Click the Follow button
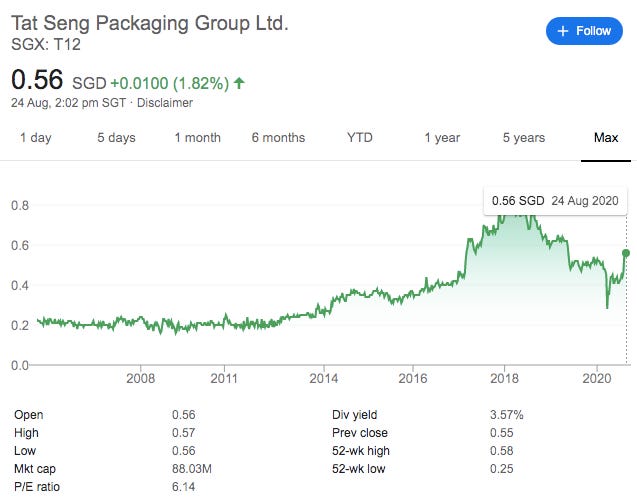The image size is (637, 503). 584,31
